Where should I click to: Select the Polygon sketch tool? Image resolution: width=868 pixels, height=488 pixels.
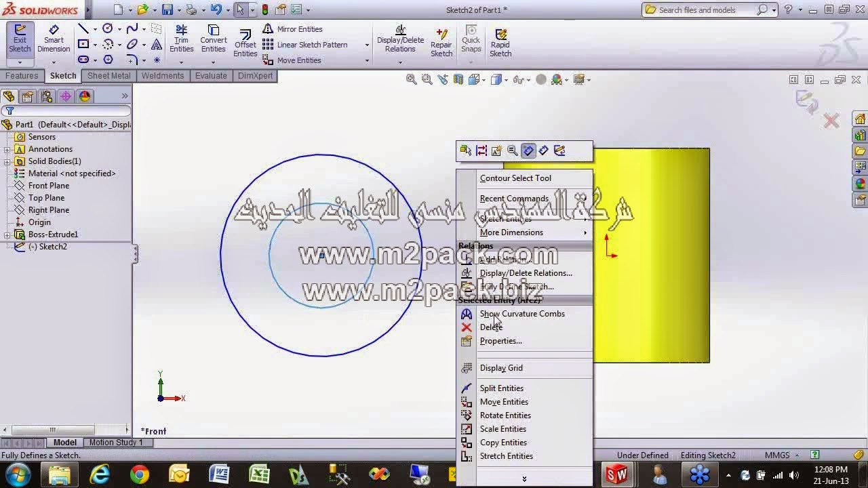point(108,60)
